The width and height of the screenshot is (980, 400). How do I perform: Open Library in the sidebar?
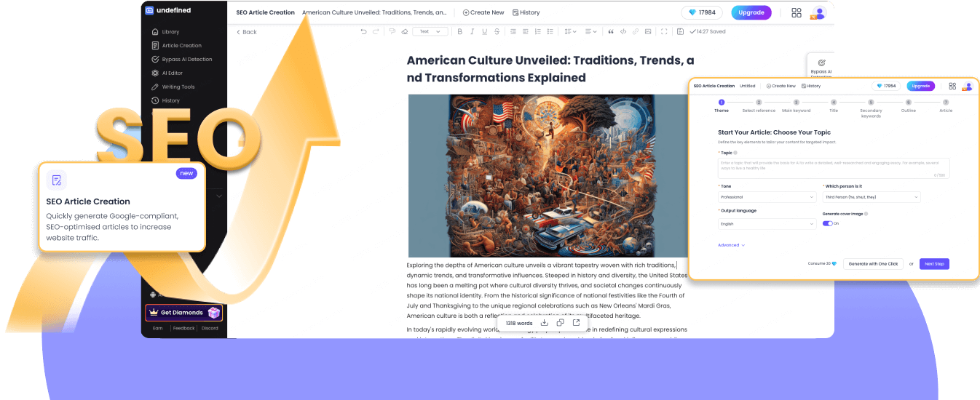pyautogui.click(x=165, y=32)
